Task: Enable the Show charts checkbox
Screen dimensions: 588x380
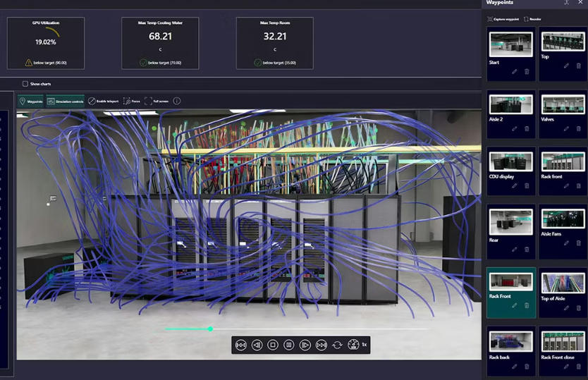Action: click(25, 84)
